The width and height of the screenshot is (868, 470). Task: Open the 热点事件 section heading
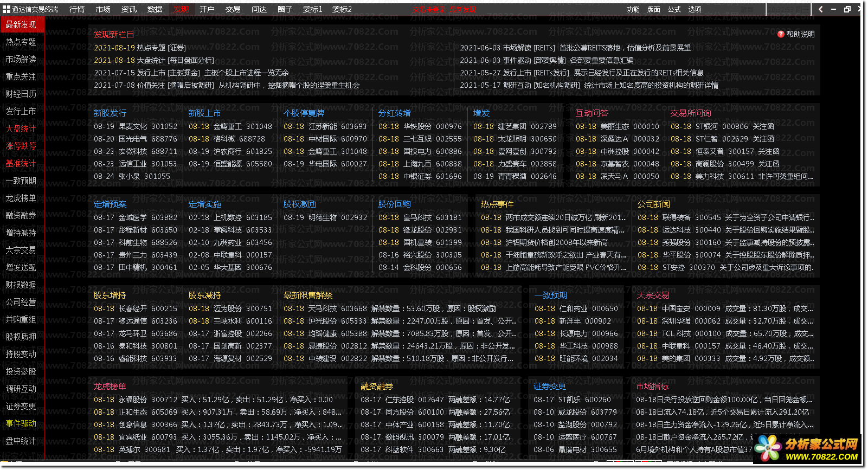click(497, 204)
